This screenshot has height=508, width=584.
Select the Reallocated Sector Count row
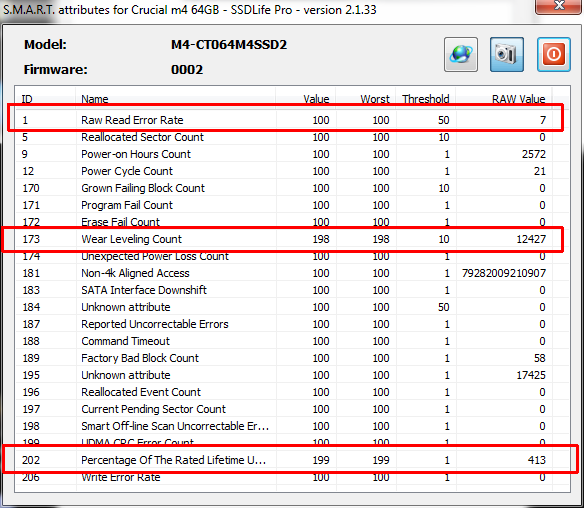(285, 137)
